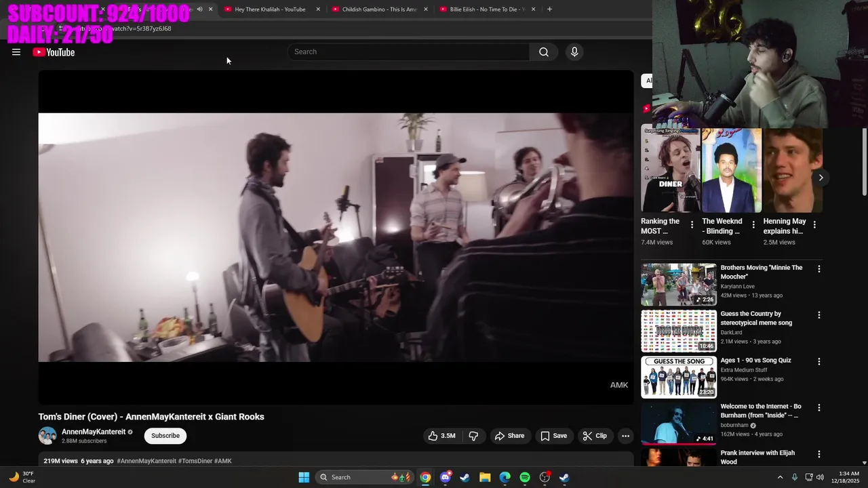Viewport: 868px width, 488px height.
Task: Open Spotify from the taskbar
Action: (x=525, y=477)
